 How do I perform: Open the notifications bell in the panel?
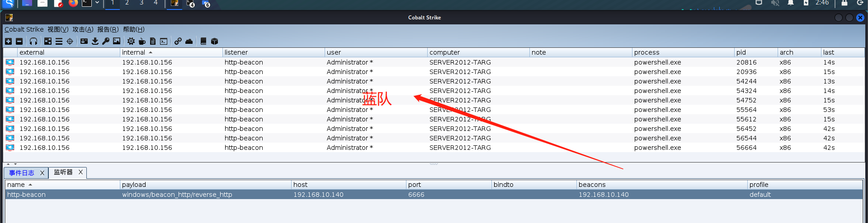791,3
